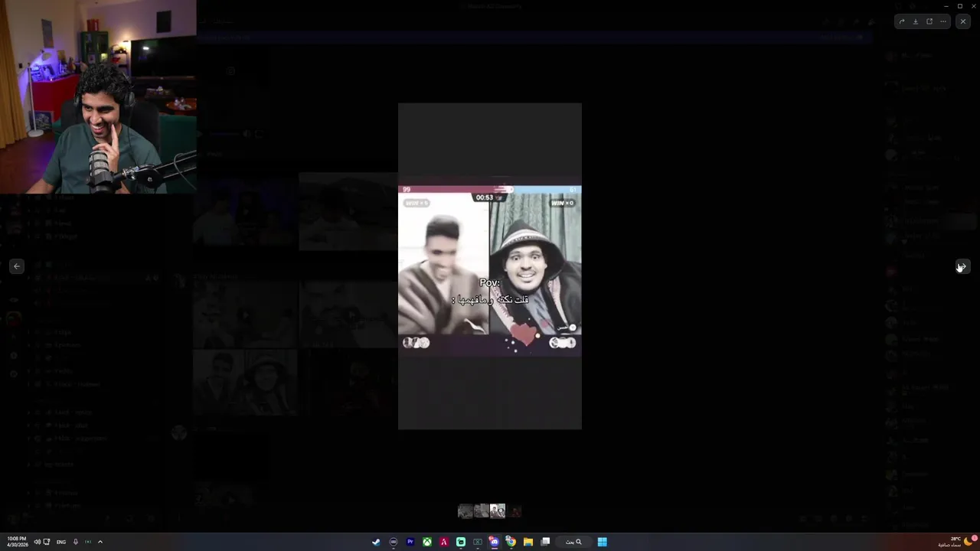
Task: Open File Explorer from taskbar
Action: click(528, 542)
